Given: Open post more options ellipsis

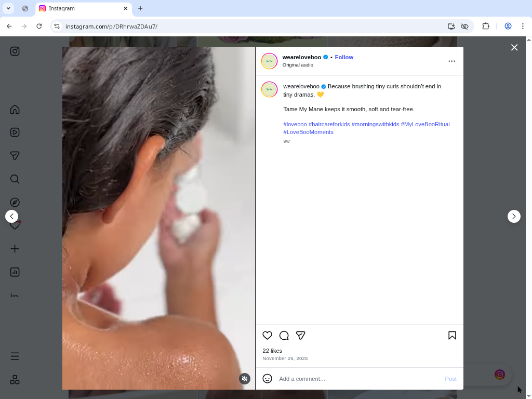Looking at the screenshot, I should tap(451, 61).
